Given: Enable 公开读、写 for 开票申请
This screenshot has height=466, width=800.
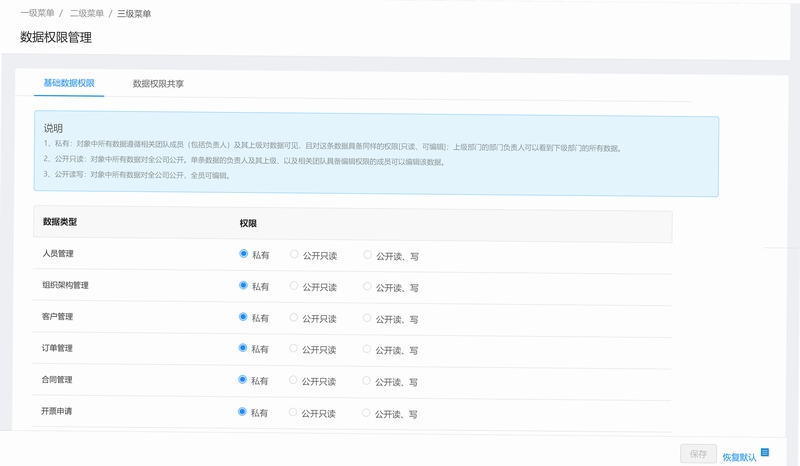Looking at the screenshot, I should 366,412.
